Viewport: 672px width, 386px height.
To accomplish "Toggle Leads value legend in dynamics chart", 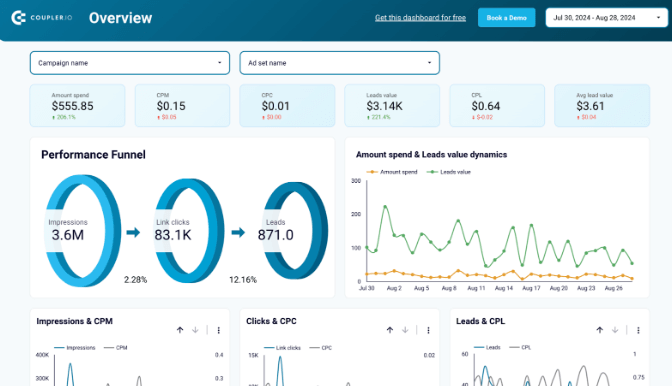I will (449, 172).
